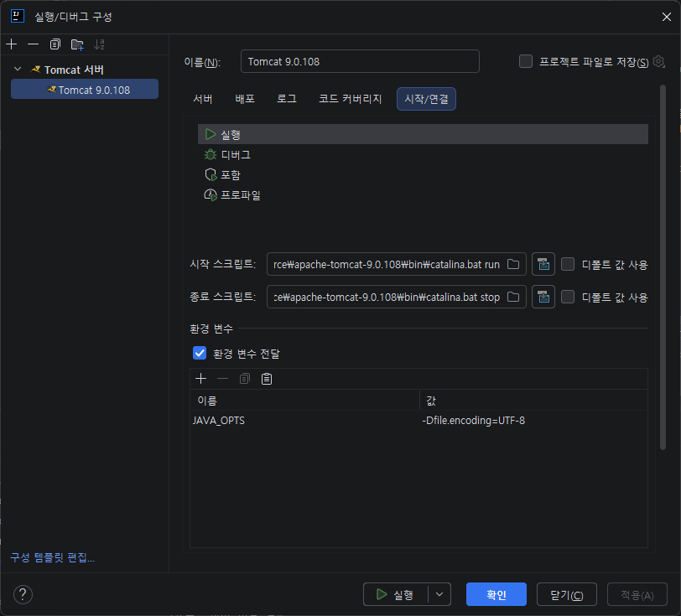Image resolution: width=681 pixels, height=616 pixels.
Task: Open 구성 템플릿 편집... link
Action: 53,557
